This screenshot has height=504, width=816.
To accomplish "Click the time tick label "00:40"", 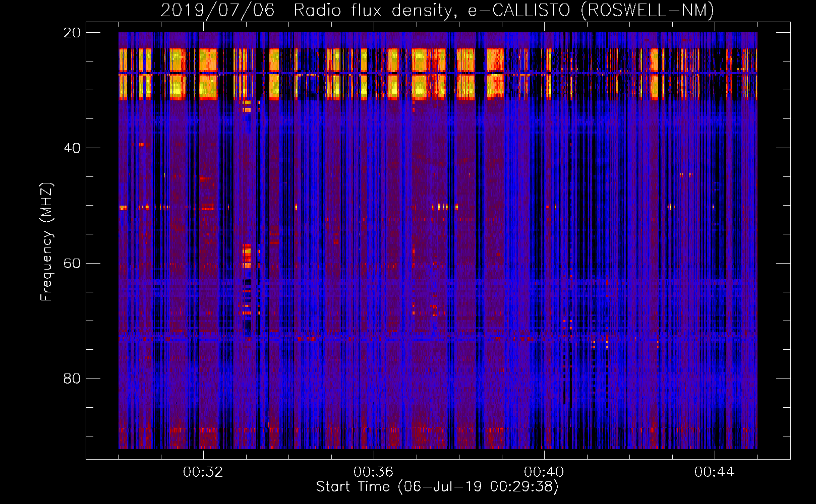I will pyautogui.click(x=544, y=472).
